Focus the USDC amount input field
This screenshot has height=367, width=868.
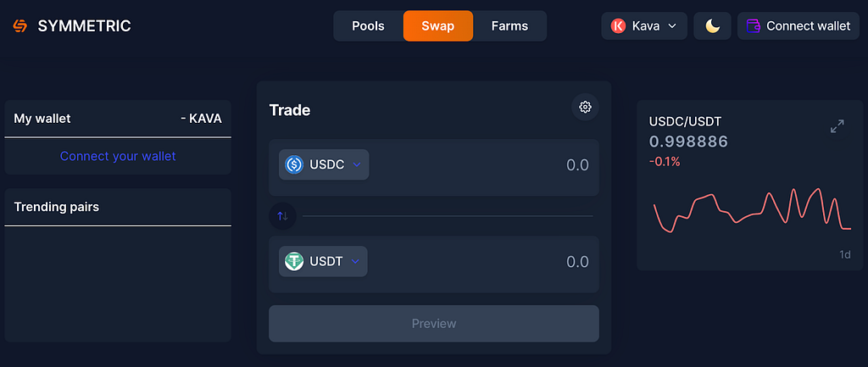(482, 165)
